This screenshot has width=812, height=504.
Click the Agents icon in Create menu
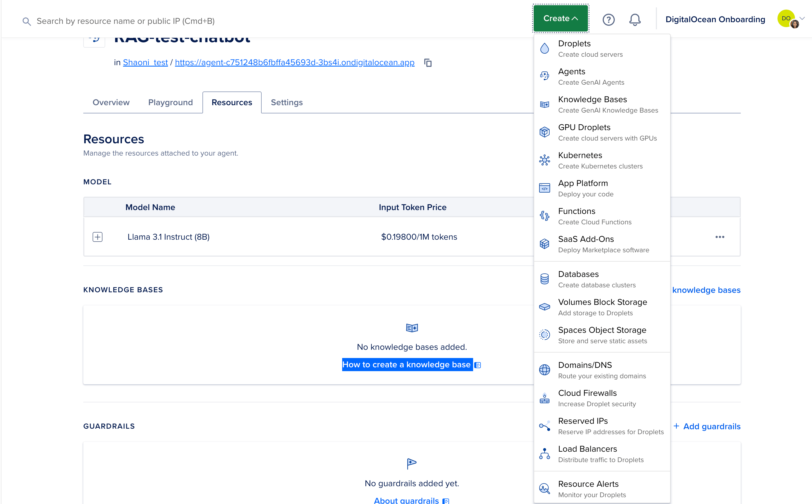pos(544,76)
